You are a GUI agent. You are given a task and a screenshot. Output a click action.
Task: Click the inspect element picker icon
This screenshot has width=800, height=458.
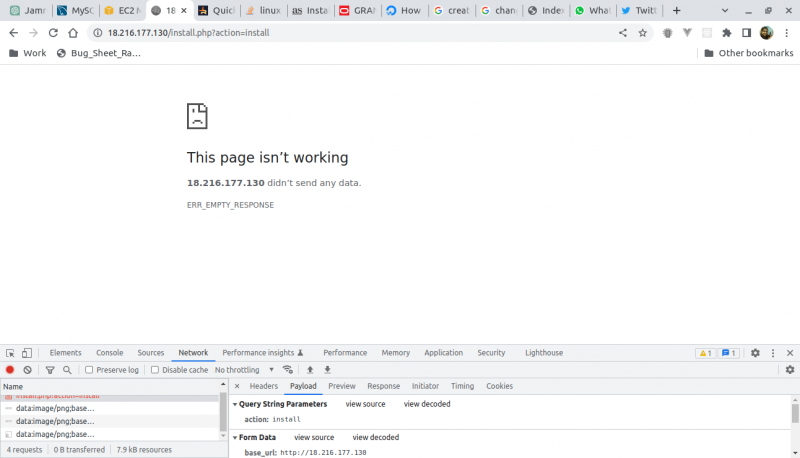click(10, 353)
